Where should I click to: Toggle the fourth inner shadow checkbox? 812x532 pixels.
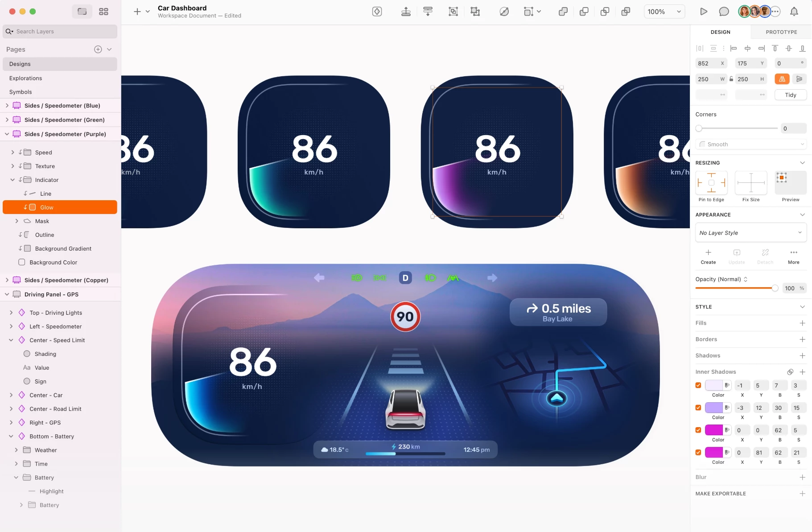(698, 452)
